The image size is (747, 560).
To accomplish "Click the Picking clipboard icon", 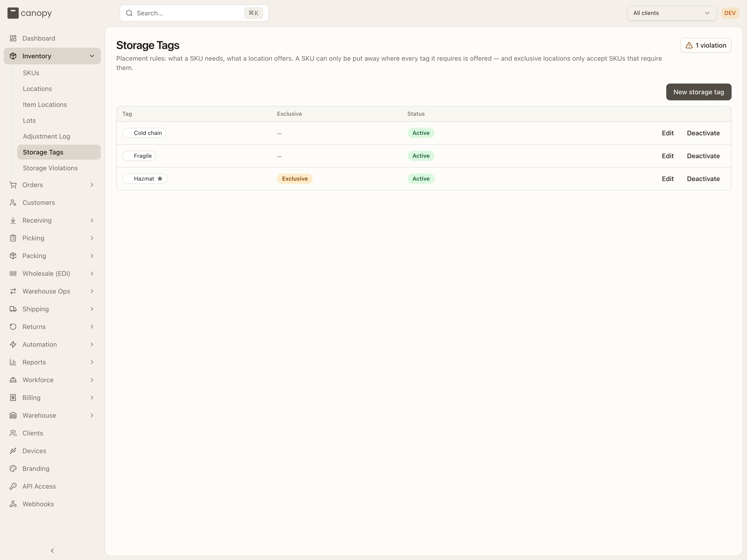I will pos(13,238).
